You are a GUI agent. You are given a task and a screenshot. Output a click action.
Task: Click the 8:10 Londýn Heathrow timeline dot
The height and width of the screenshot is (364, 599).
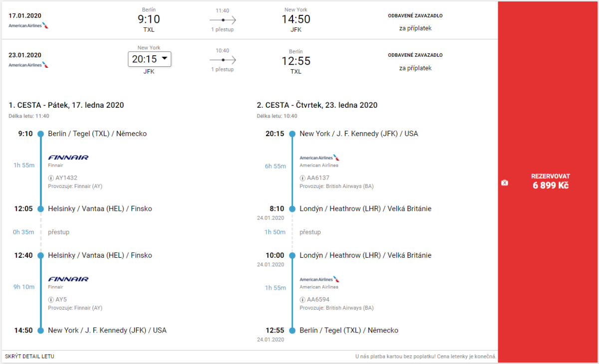click(293, 209)
